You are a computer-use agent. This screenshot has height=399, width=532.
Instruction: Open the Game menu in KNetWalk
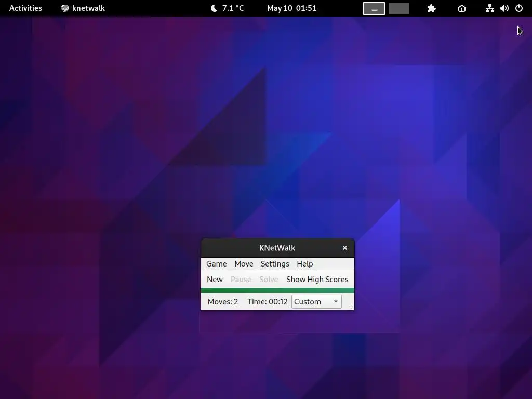[x=216, y=264]
